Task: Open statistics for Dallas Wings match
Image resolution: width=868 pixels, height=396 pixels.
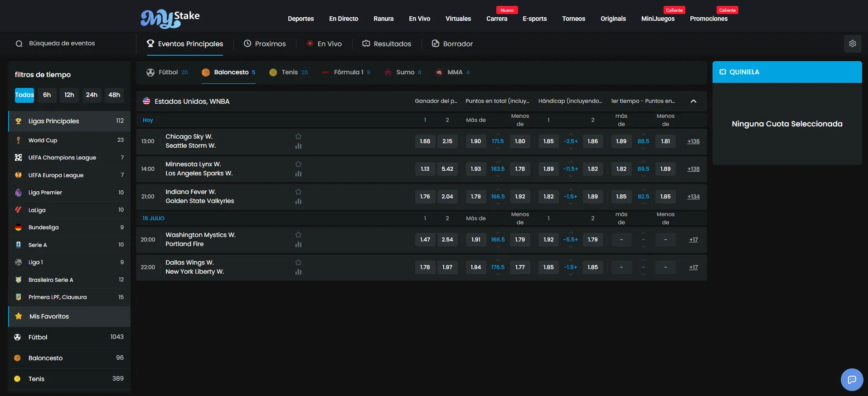Action: point(298,272)
